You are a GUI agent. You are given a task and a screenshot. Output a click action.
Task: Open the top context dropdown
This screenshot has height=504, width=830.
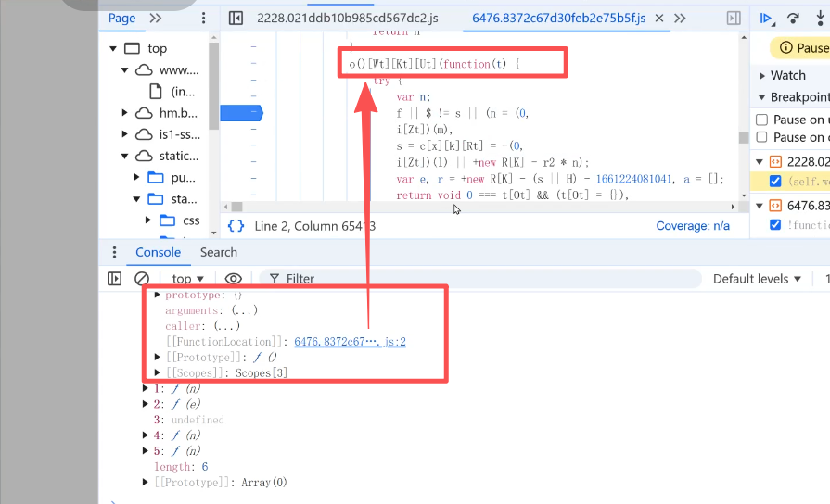(187, 279)
